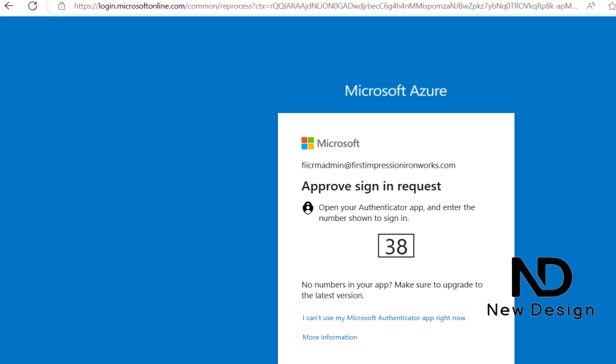Screen dimensions: 616x364
Task: Click the Microsoft Azure heading
Action: pos(396,91)
